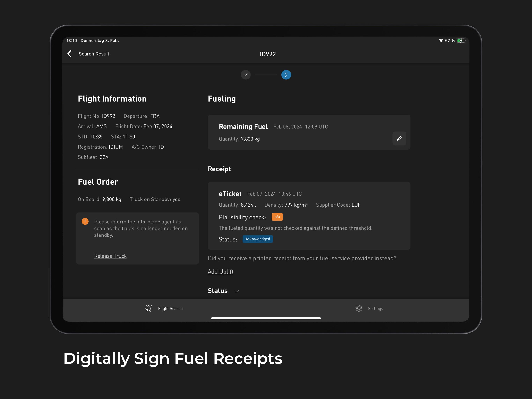Select the ID992 page title
Image resolution: width=532 pixels, height=399 pixels.
point(268,54)
